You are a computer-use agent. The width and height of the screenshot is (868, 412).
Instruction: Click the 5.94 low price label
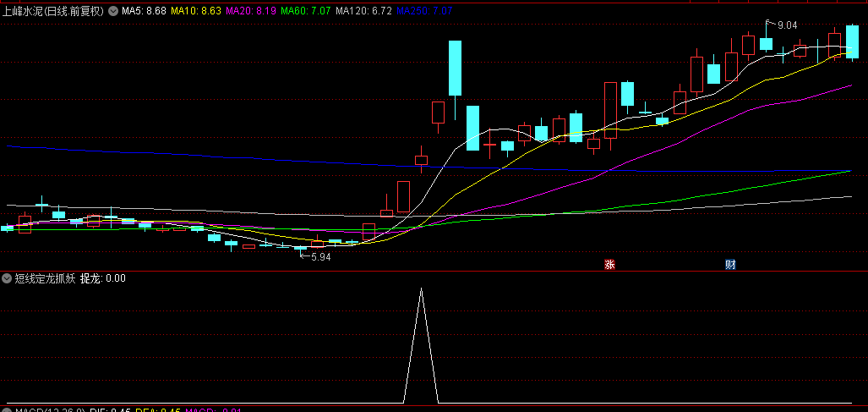321,257
